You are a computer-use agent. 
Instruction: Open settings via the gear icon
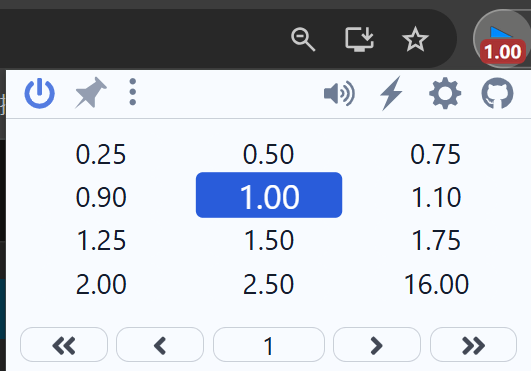(445, 93)
